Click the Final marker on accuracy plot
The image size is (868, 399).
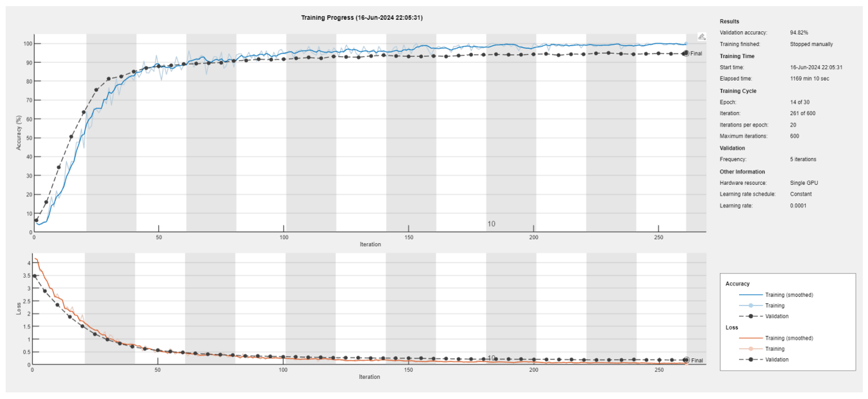click(x=686, y=53)
